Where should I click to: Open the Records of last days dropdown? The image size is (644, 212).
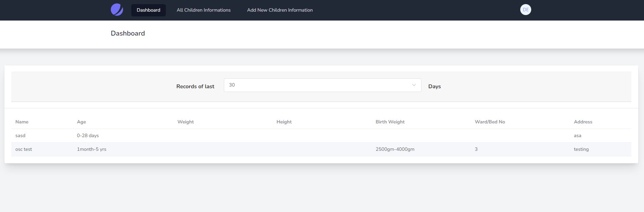322,85
